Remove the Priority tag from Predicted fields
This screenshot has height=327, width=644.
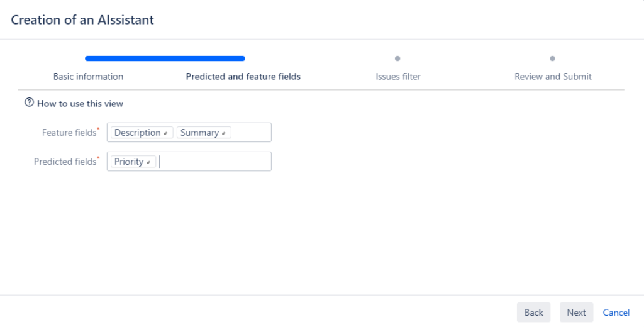pos(149,162)
